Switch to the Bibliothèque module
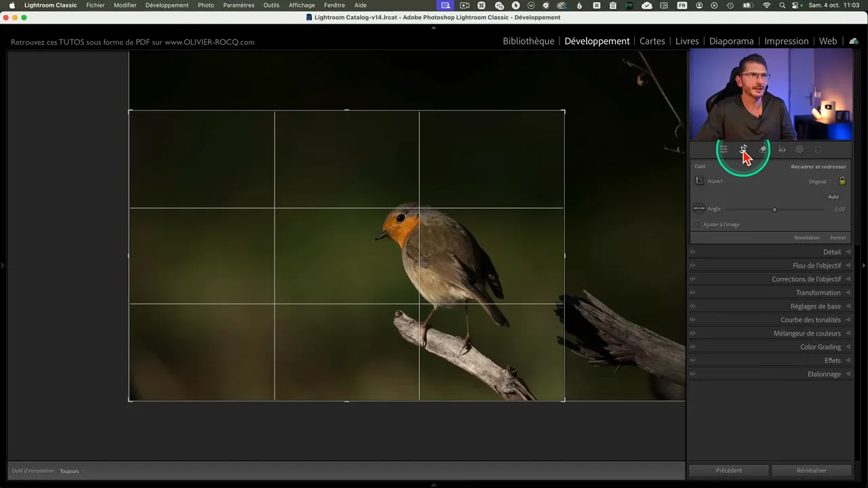Screen dimensions: 868x488 [528, 41]
